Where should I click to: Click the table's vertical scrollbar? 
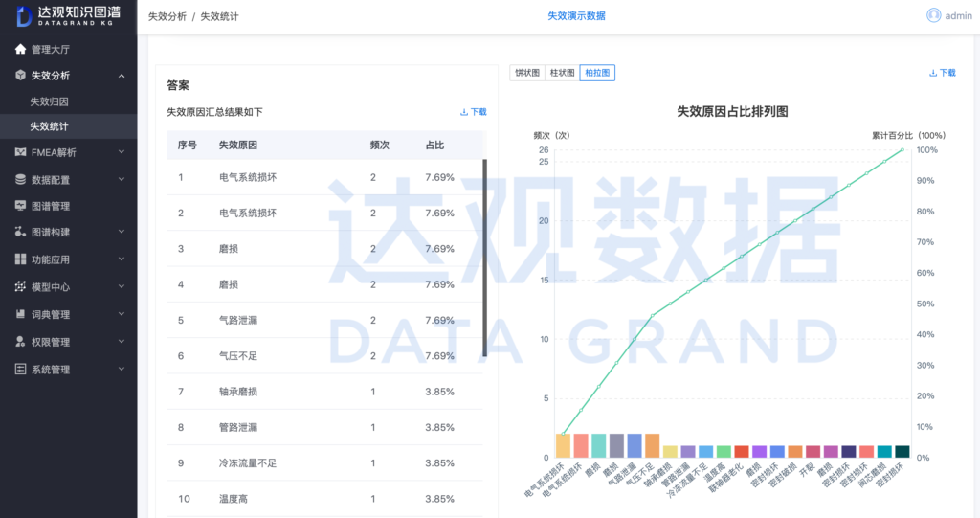tap(484, 259)
